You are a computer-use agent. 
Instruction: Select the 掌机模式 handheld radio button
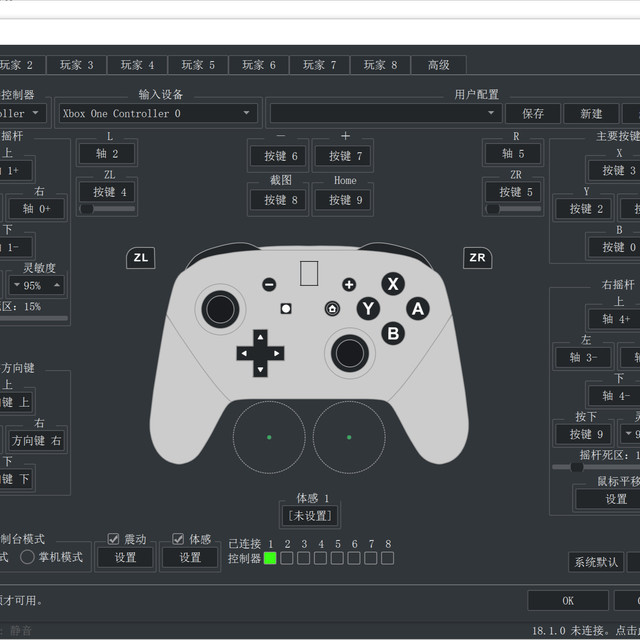[27, 557]
